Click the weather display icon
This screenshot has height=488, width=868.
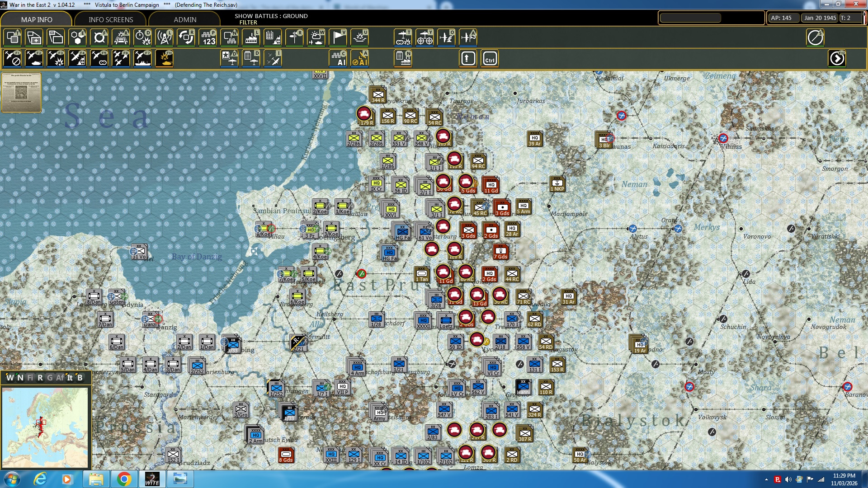316,38
